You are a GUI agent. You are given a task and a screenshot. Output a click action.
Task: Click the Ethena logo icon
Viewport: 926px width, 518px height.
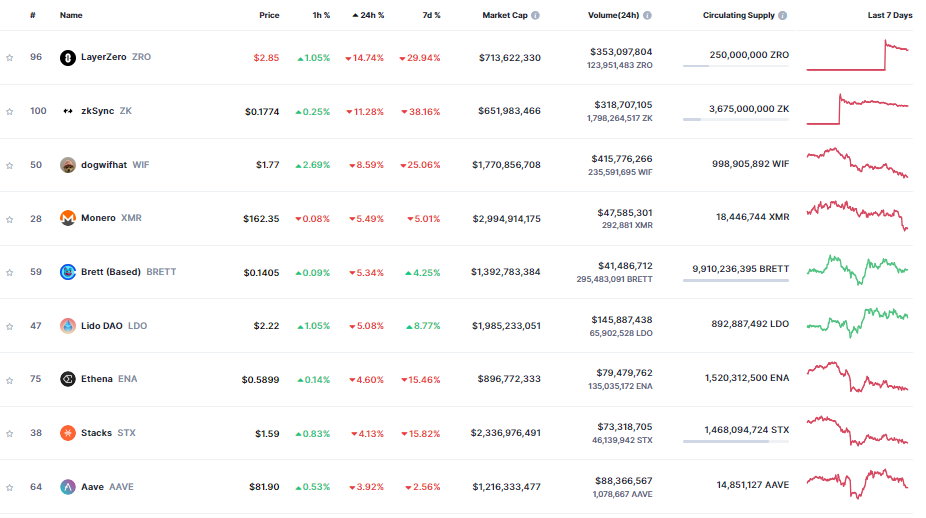click(68, 379)
